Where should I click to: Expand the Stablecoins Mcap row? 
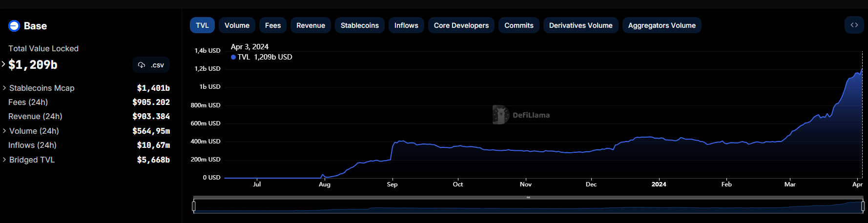coord(4,88)
